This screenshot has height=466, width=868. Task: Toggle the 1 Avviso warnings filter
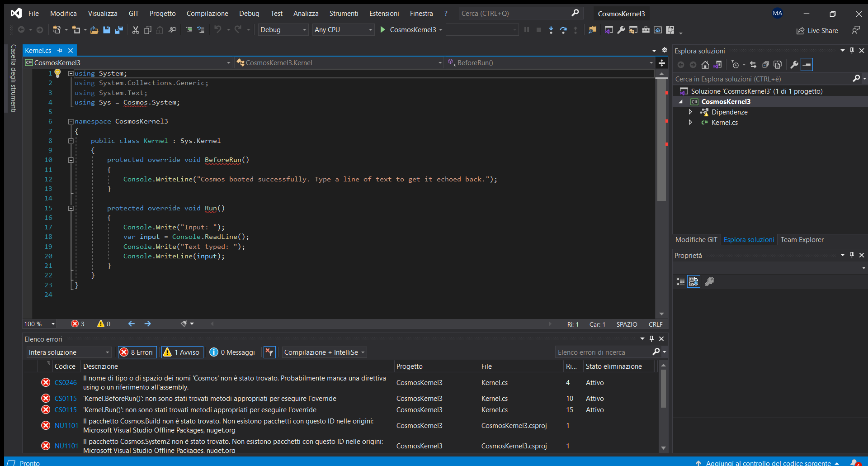point(181,352)
